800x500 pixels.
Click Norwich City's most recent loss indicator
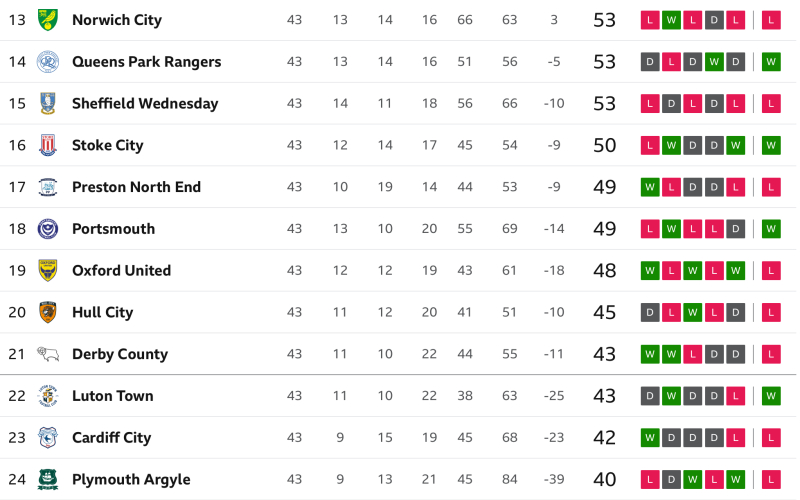click(x=771, y=20)
